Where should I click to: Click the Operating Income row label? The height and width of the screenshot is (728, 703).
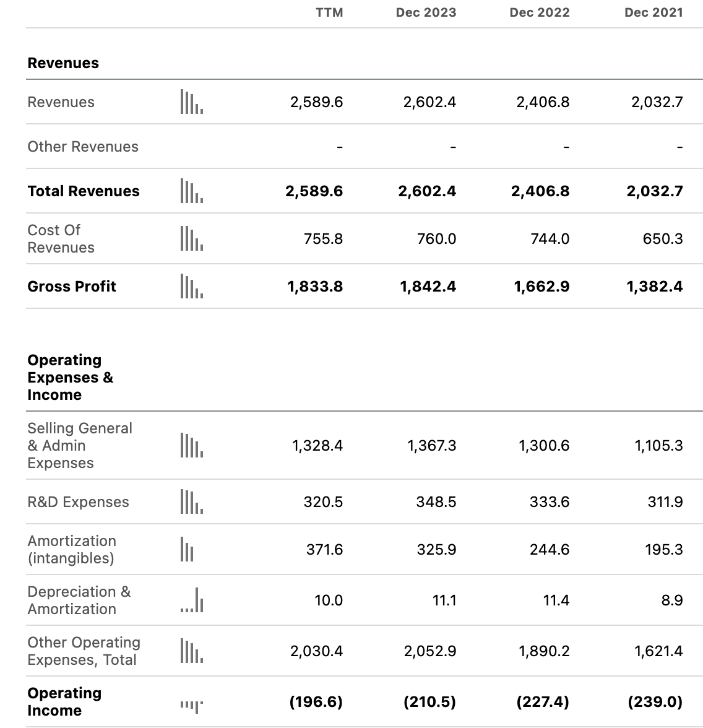point(64,702)
